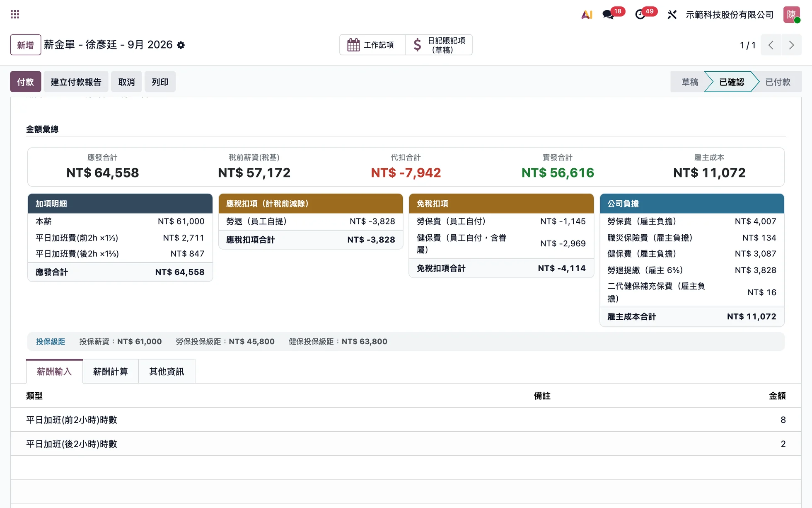
Task: Click the 實發合計 NT$ 56,616 value
Action: 558,173
